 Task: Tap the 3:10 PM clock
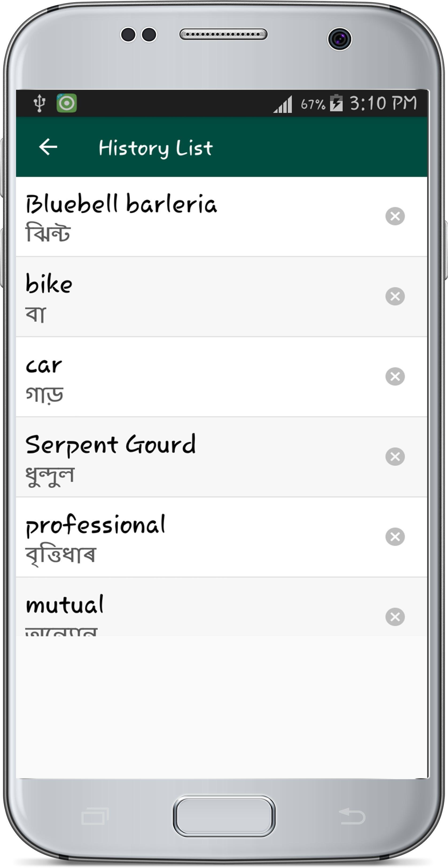[x=383, y=103]
